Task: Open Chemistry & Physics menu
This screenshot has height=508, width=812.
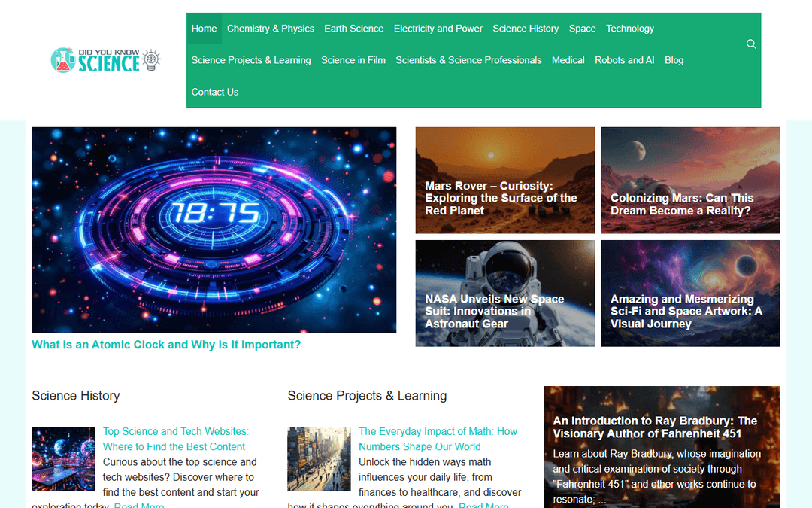Action: click(x=271, y=29)
